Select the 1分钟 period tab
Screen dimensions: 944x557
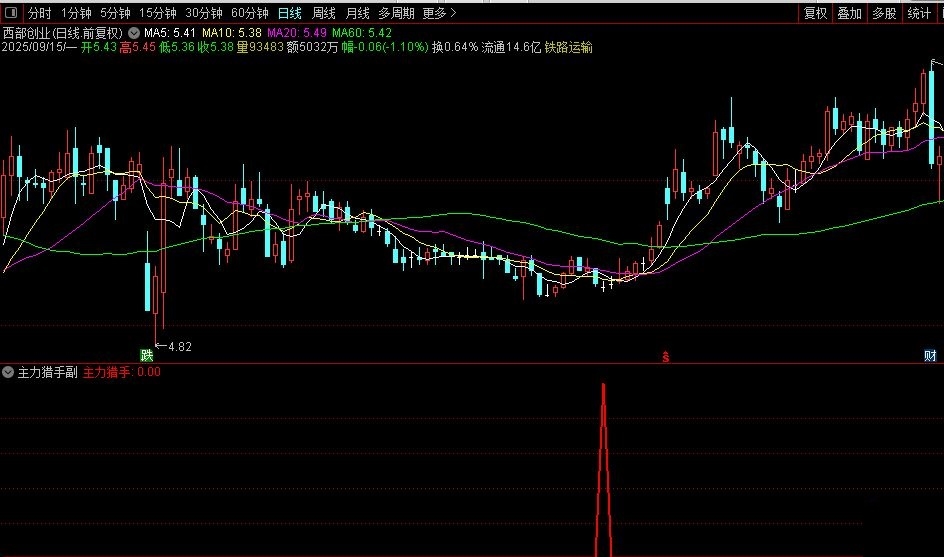click(76, 13)
